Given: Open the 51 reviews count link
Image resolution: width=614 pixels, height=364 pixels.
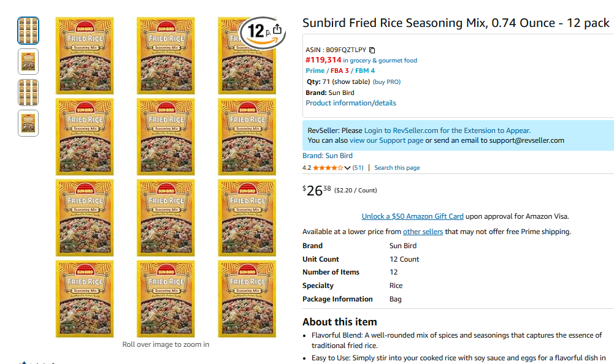Looking at the screenshot, I should (x=358, y=168).
